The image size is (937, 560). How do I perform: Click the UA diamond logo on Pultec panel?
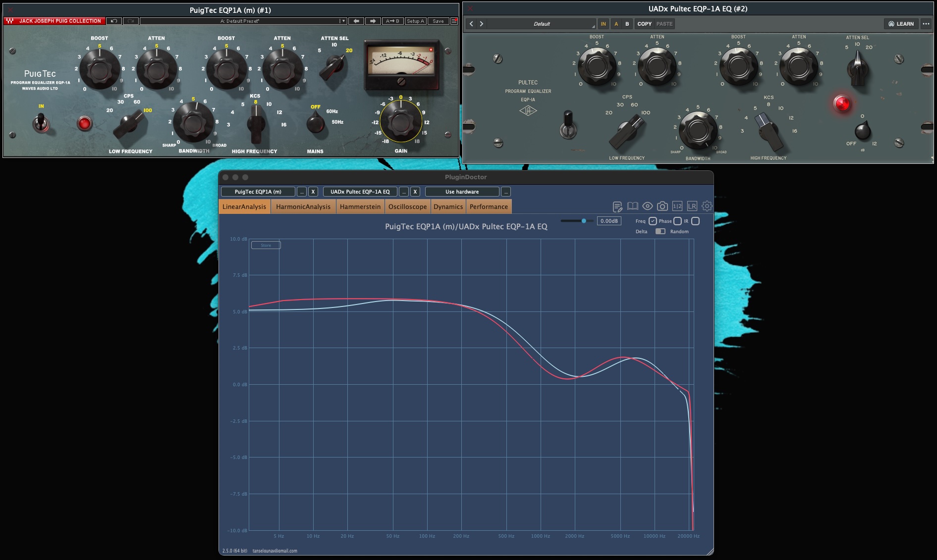[x=528, y=111]
